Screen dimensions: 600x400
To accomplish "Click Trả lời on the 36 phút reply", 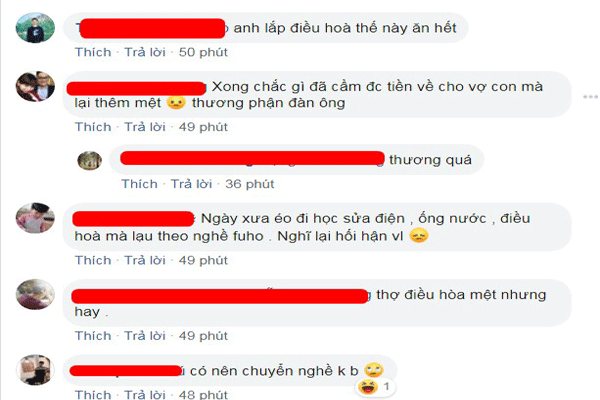I will coord(191,184).
